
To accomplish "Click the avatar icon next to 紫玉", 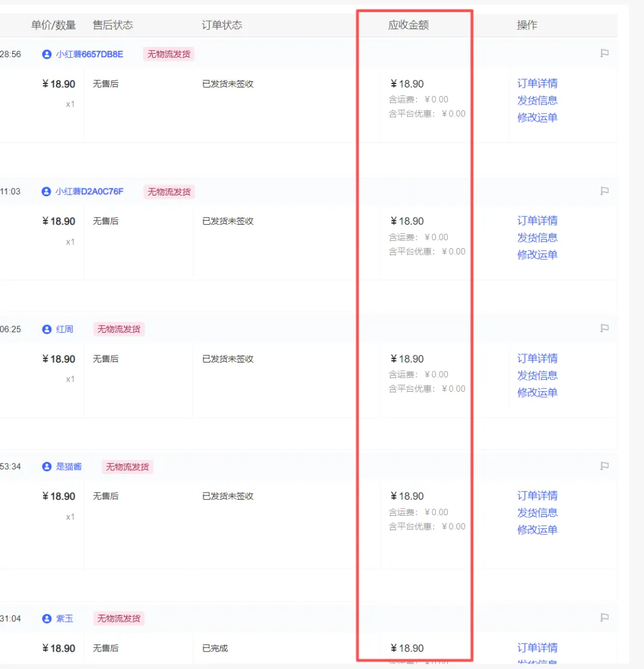I will [x=46, y=618].
